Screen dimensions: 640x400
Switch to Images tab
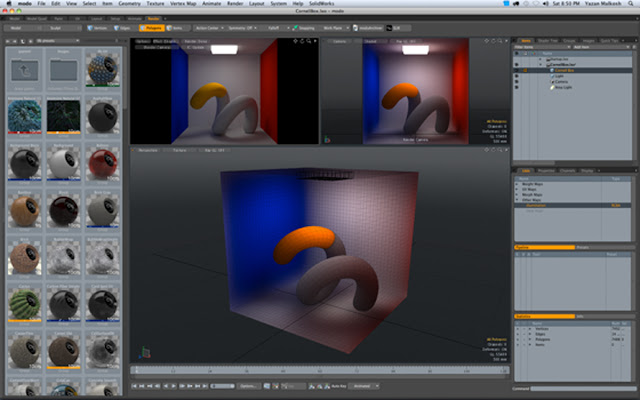(588, 41)
